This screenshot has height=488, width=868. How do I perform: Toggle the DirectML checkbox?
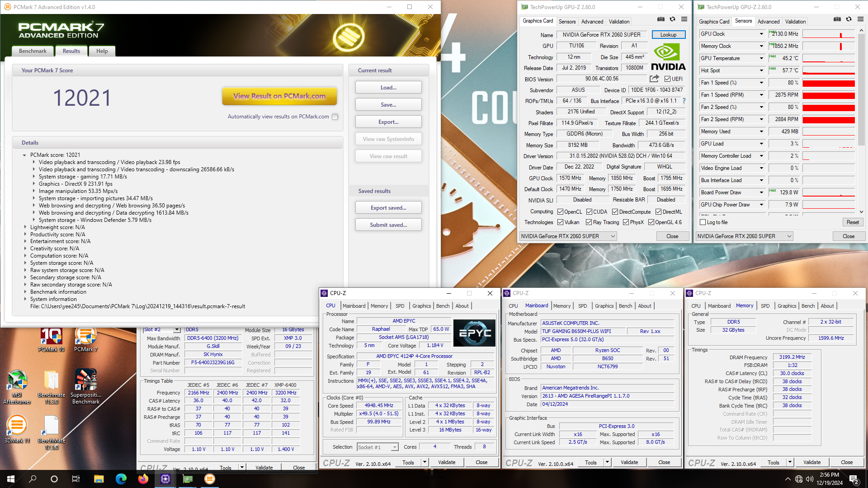click(x=659, y=212)
